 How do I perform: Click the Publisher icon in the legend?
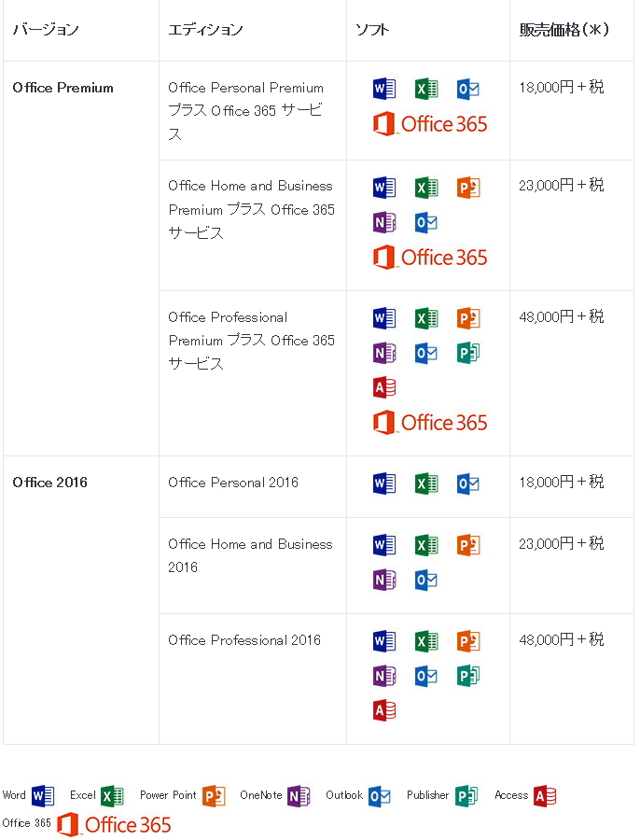(466, 796)
